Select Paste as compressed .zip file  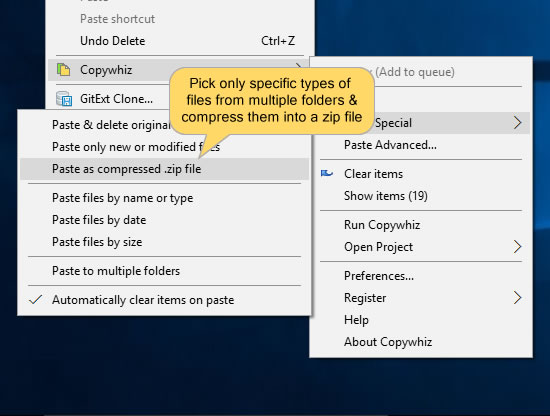click(165, 169)
